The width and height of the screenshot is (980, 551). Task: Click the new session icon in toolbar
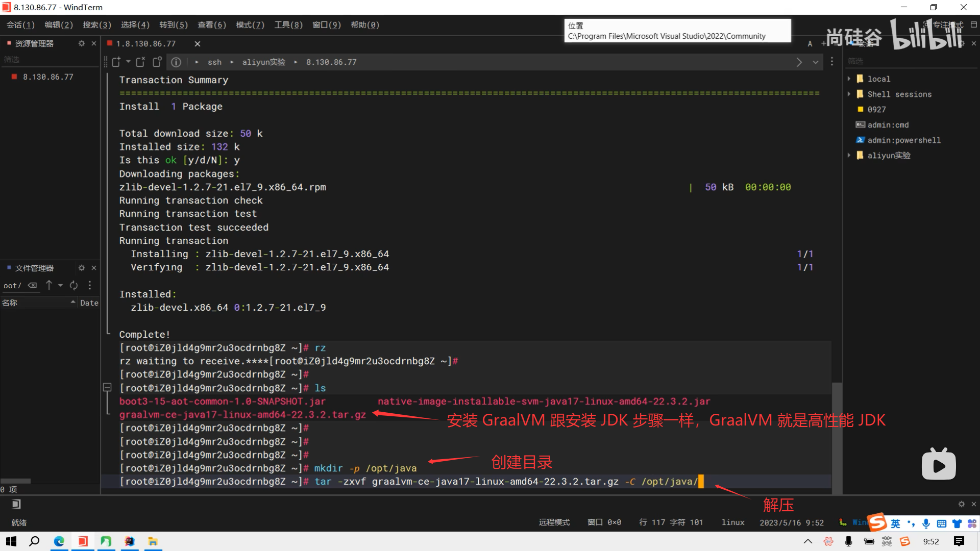[x=116, y=62]
